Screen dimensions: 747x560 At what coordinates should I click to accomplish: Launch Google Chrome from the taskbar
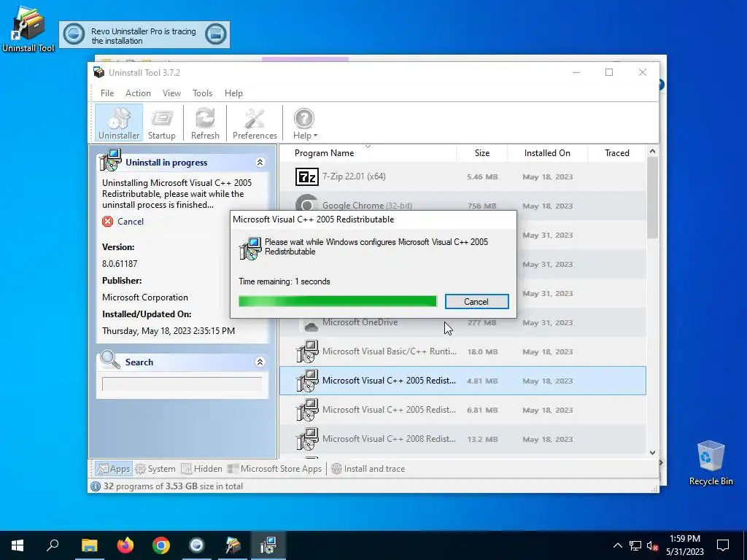tap(161, 545)
